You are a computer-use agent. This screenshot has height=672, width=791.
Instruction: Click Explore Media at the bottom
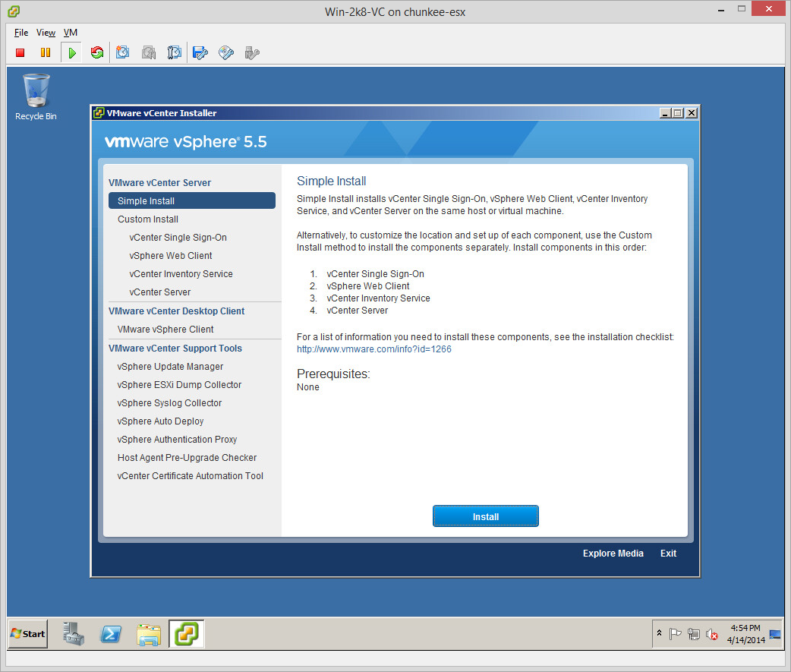point(613,554)
